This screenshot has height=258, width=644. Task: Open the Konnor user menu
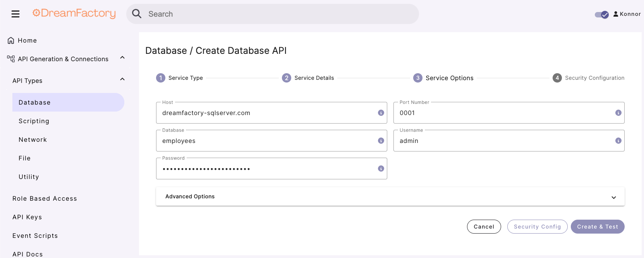coord(627,14)
